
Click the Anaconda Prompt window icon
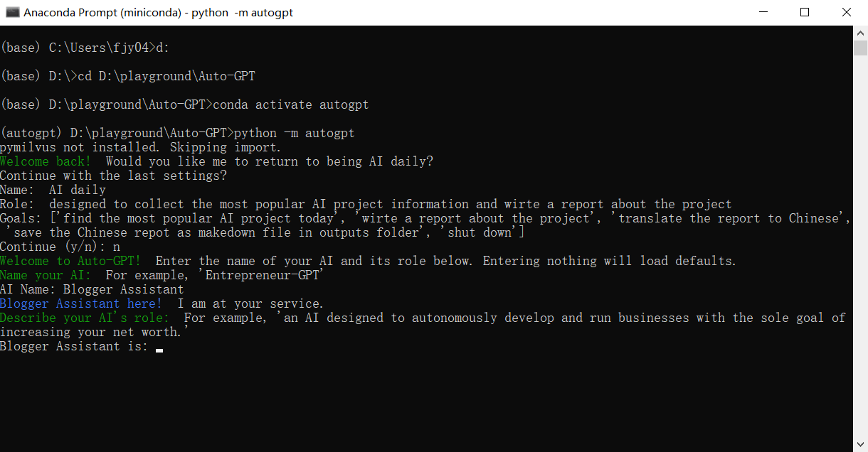[x=12, y=12]
